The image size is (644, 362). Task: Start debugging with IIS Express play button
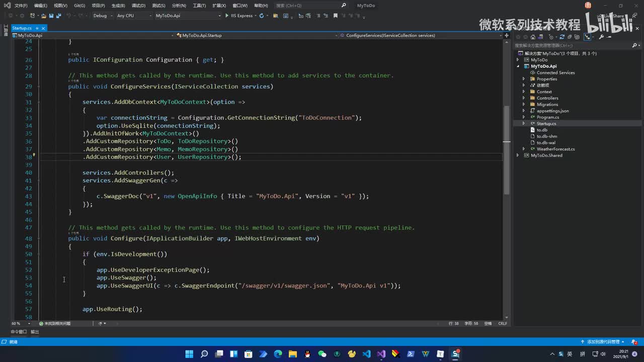pos(227,16)
